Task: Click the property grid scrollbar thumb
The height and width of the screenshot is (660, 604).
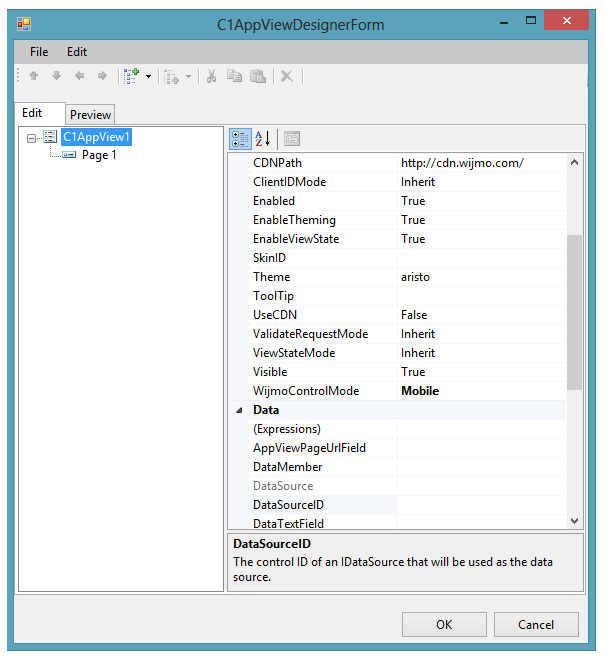Action: 574,312
